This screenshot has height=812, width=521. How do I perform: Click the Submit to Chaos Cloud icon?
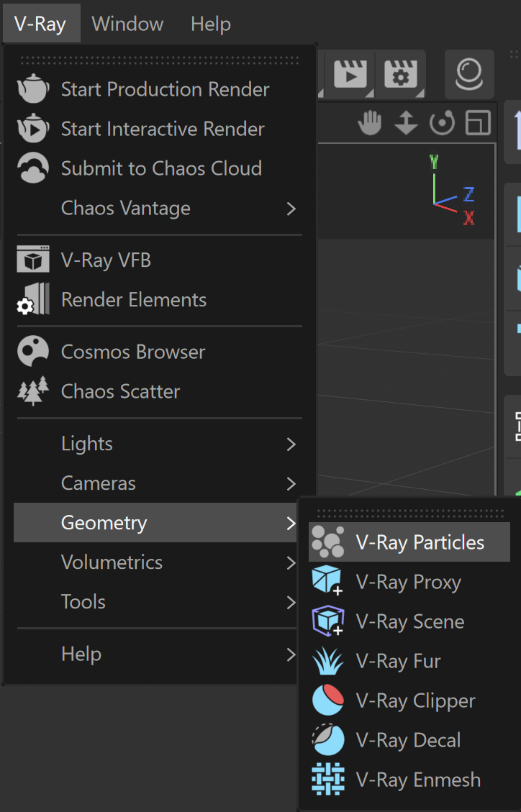click(32, 168)
